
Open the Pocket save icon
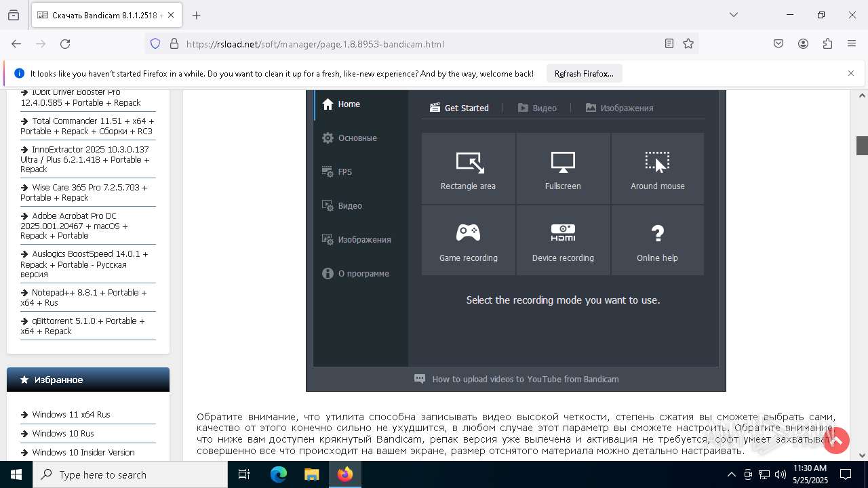pyautogui.click(x=778, y=43)
